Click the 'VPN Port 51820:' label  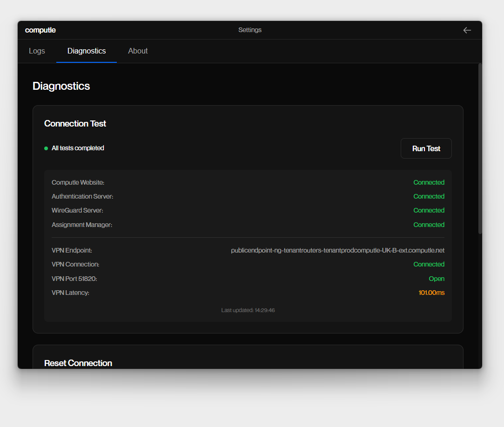pos(74,279)
